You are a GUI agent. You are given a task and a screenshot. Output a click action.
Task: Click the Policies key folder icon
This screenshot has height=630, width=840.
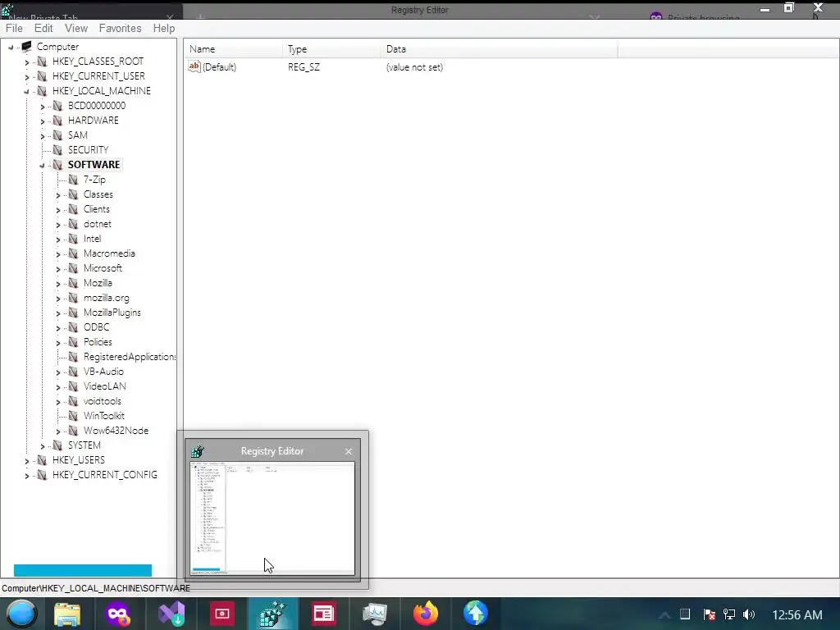tap(73, 342)
